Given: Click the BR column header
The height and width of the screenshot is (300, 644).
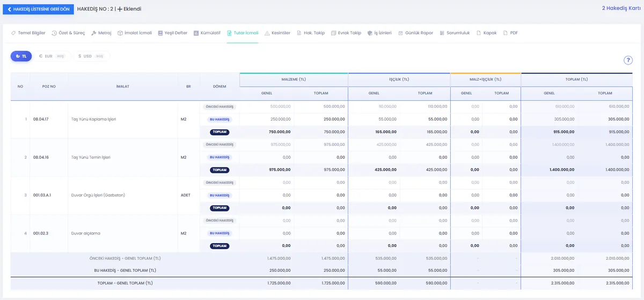Looking at the screenshot, I should tap(188, 86).
